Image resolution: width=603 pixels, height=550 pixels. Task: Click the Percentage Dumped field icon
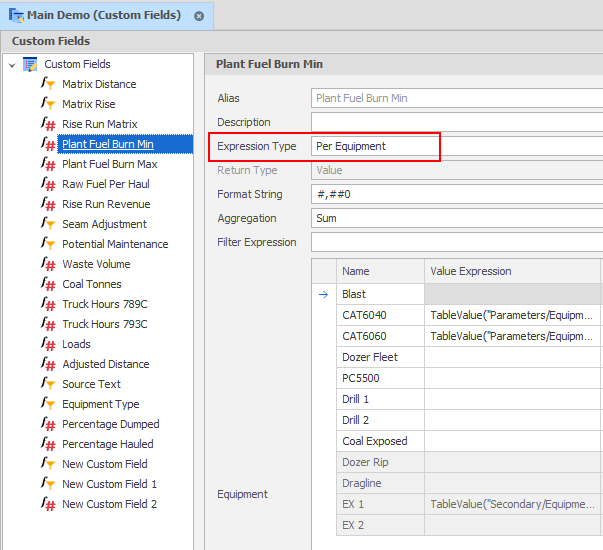pos(48,424)
